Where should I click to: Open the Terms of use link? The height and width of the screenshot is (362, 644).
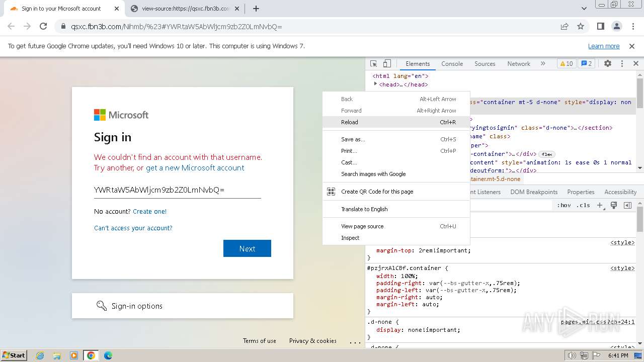(x=260, y=341)
